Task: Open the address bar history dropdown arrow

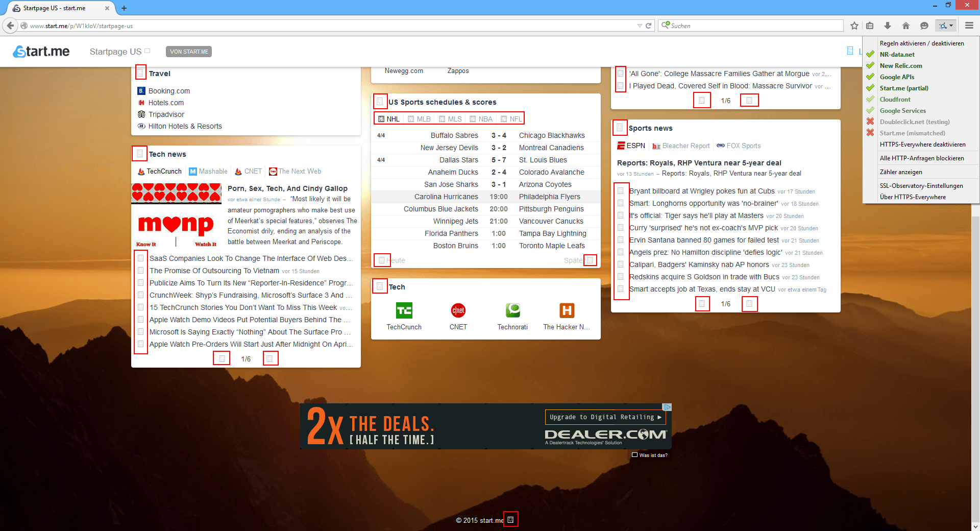Action: click(640, 26)
